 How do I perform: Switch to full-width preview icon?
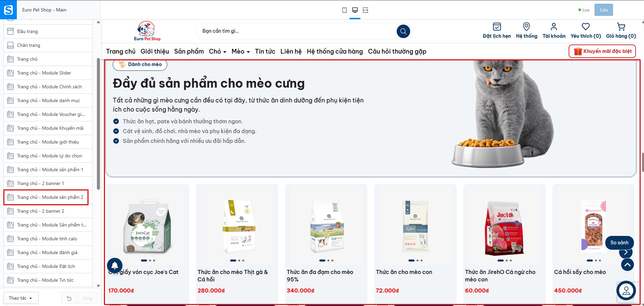pos(365,10)
